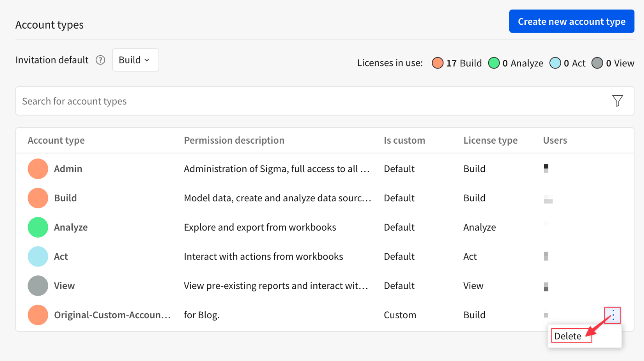Viewport: 644px width, 361px height.
Task: Click the Is custom column header
Action: pyautogui.click(x=404, y=140)
